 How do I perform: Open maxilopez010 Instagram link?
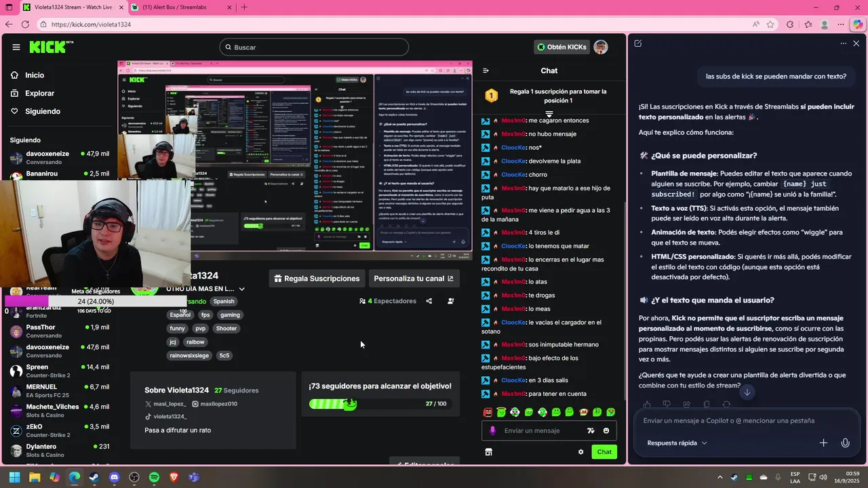(214, 404)
